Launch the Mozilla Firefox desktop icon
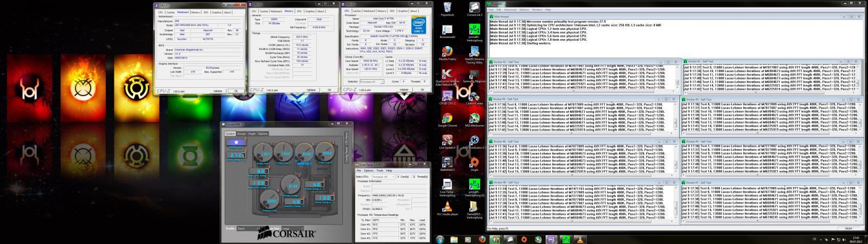The image size is (868, 244). pos(447,53)
